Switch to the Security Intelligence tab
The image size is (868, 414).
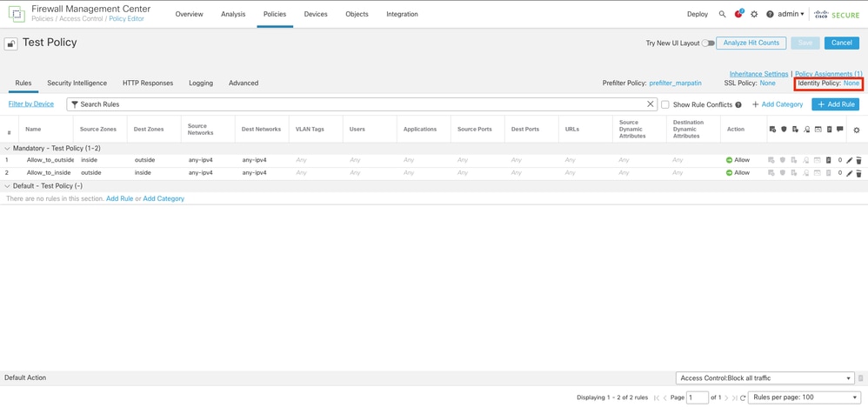[x=77, y=83]
